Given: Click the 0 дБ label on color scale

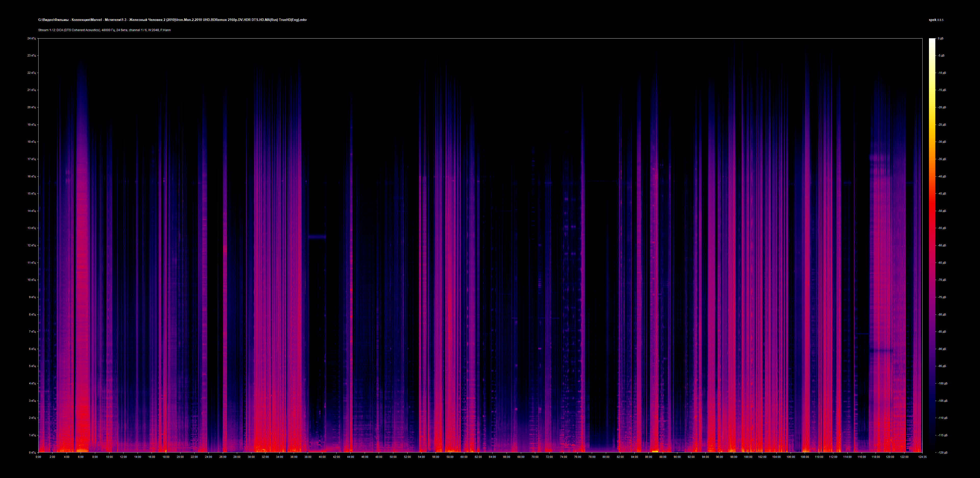Looking at the screenshot, I should point(940,39).
